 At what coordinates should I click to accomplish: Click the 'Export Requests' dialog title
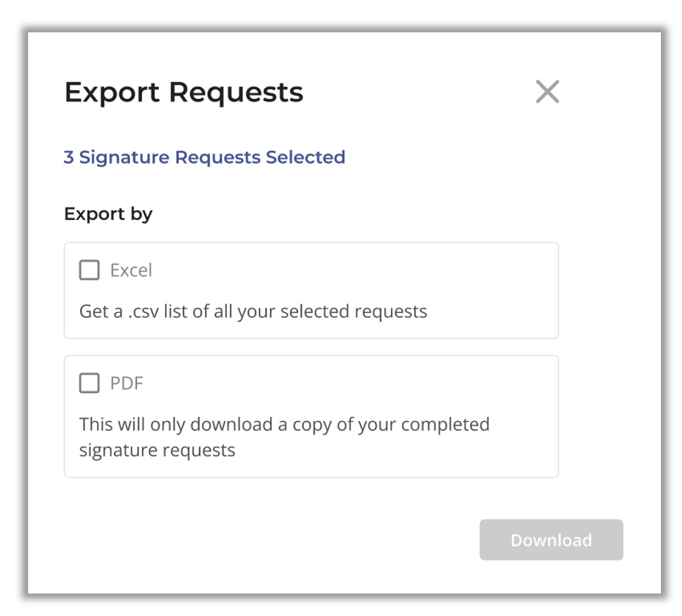click(184, 92)
